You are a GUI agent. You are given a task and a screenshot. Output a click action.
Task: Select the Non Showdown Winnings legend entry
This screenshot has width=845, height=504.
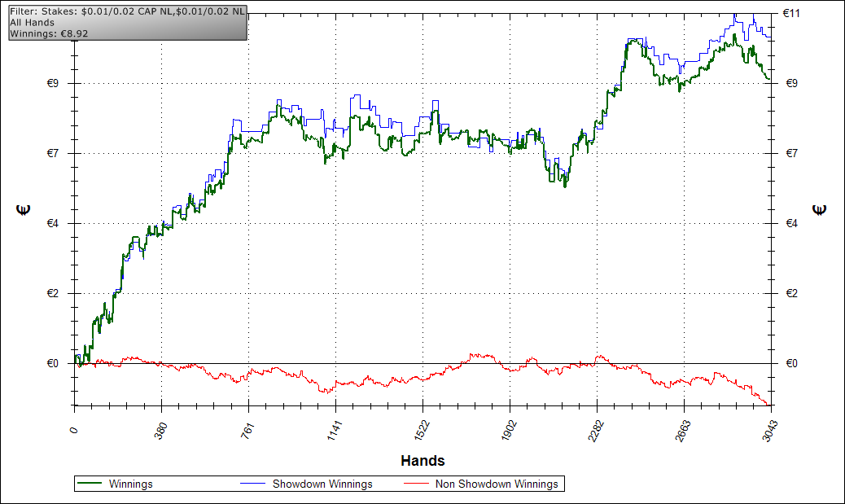pos(497,484)
